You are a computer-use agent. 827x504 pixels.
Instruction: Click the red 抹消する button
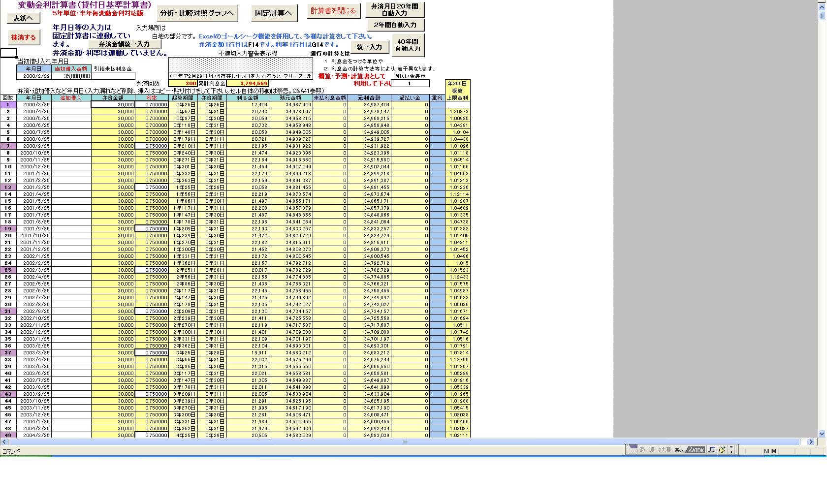(x=24, y=37)
